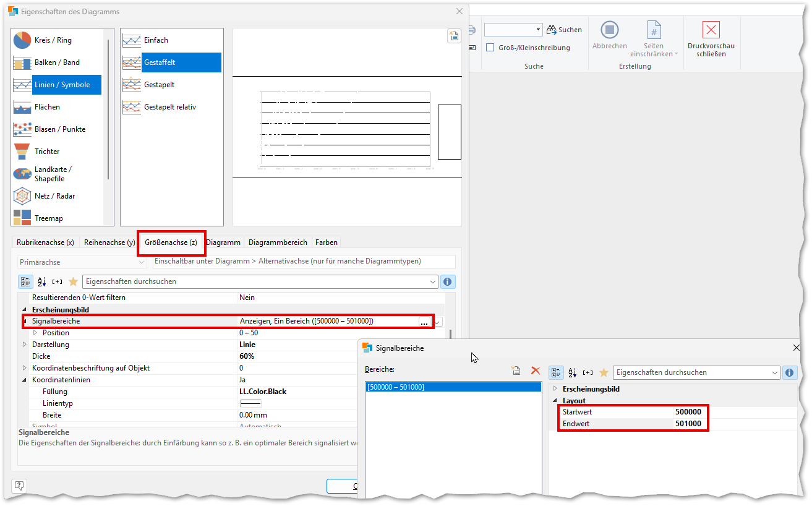Screen dimensions: 812x506
Task: Click Resultierenden 0-Wert filtern value Nein
Action: (x=247, y=298)
